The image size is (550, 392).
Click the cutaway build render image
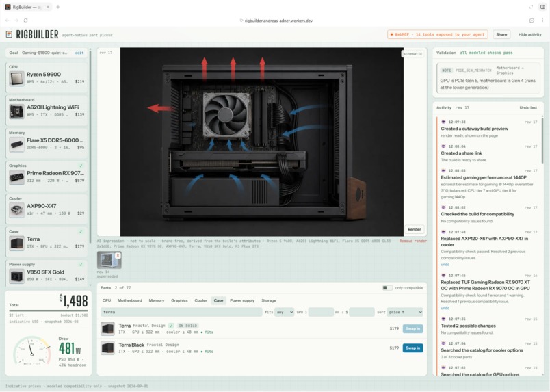point(262,142)
